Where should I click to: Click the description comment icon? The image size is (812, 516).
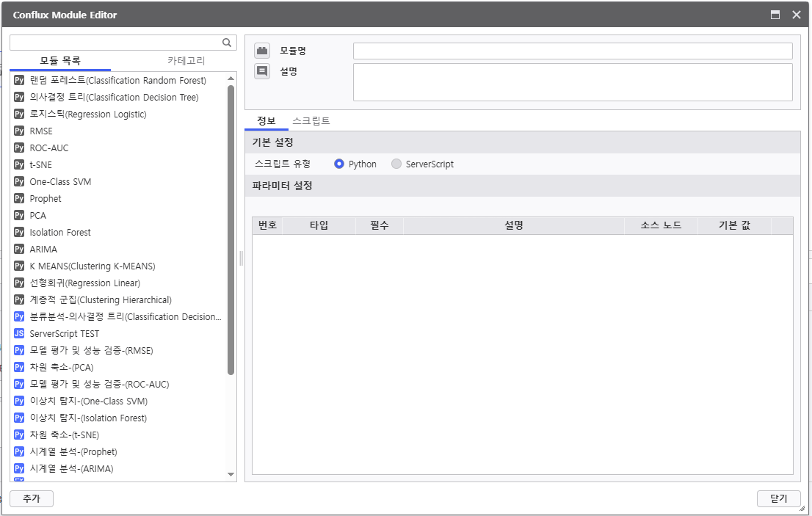point(262,71)
